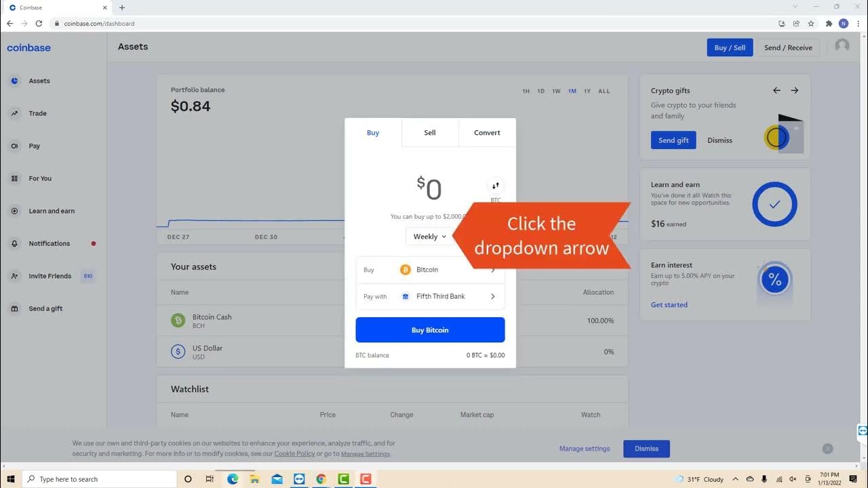The width and height of the screenshot is (868, 488).
Task: Open Task View on taskbar
Action: [210, 479]
